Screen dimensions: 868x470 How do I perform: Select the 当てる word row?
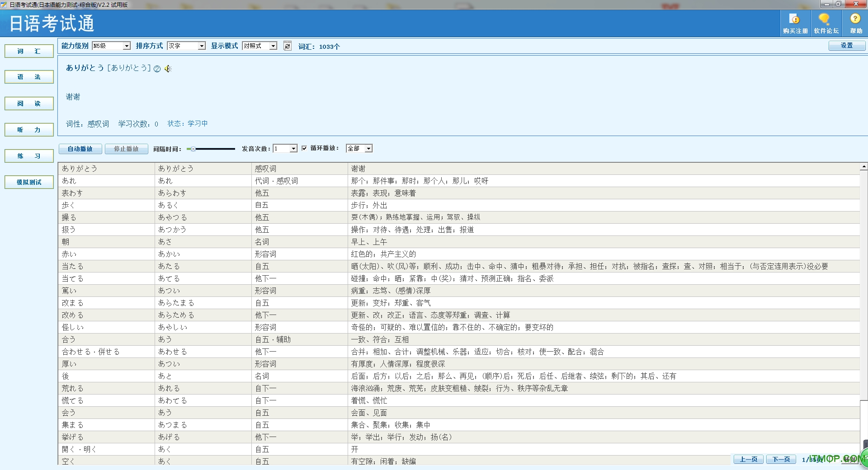(x=459, y=278)
